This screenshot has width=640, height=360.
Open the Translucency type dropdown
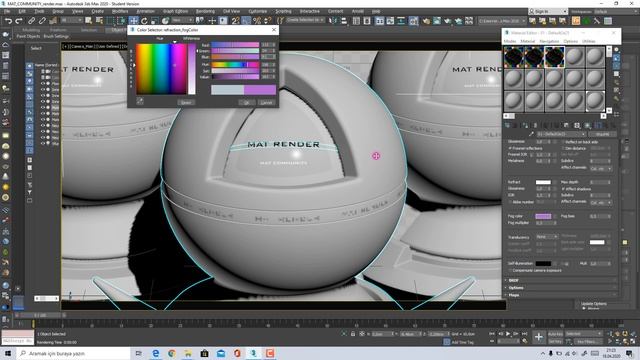click(547, 237)
